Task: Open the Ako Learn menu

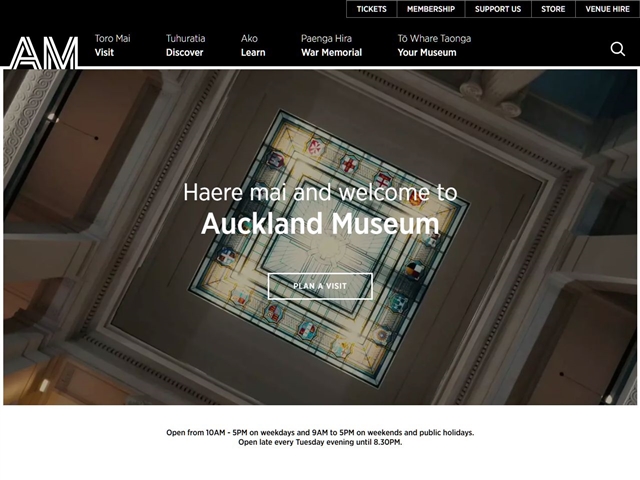Action: 253,45
